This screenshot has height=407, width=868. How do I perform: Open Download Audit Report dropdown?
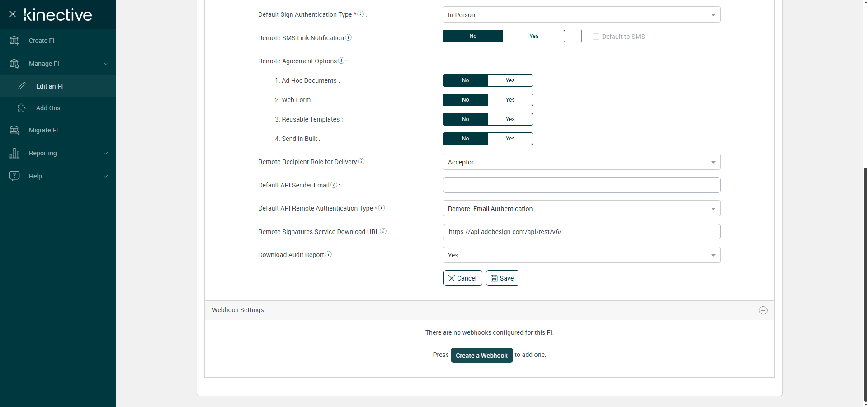pyautogui.click(x=581, y=255)
